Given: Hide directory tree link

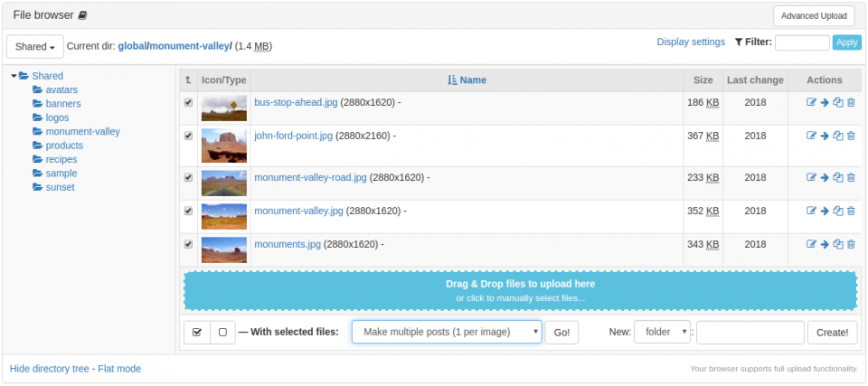Looking at the screenshot, I should (49, 369).
